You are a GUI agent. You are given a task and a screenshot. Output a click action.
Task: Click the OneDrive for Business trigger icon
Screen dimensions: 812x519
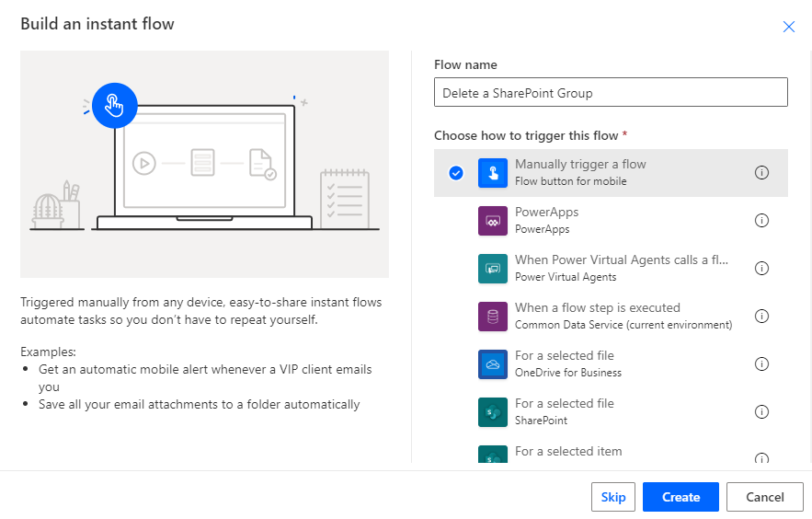pyautogui.click(x=493, y=364)
